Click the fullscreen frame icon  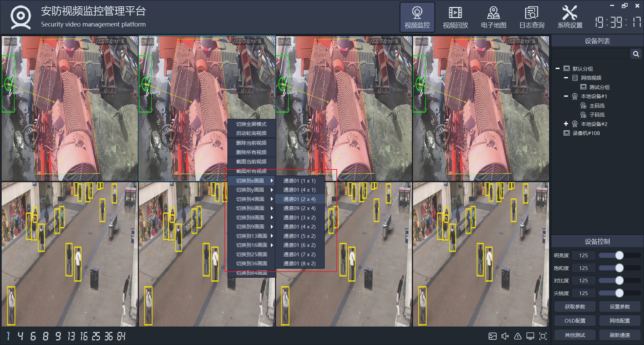543,336
